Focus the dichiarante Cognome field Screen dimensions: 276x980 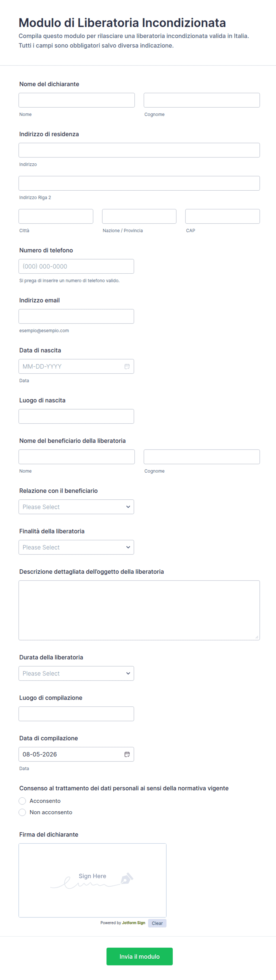(x=202, y=100)
